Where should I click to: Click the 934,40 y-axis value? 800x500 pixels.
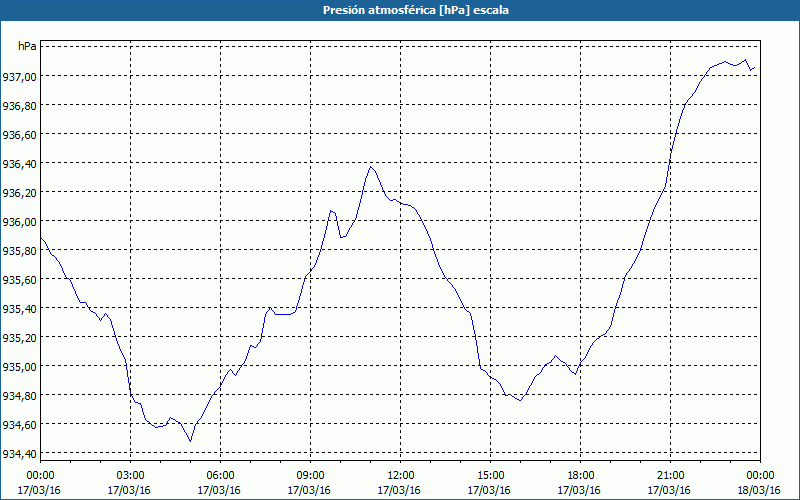[20, 454]
